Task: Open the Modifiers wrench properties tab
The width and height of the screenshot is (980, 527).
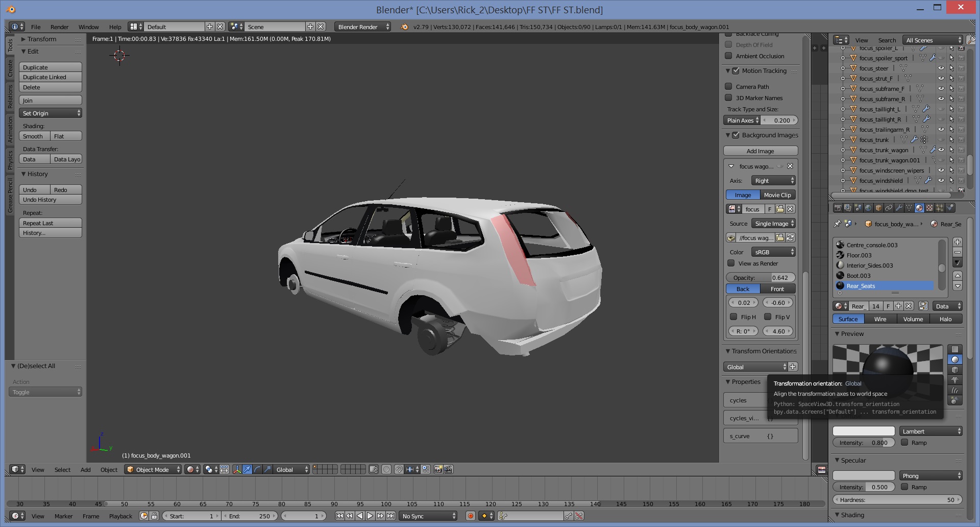Action: point(899,208)
